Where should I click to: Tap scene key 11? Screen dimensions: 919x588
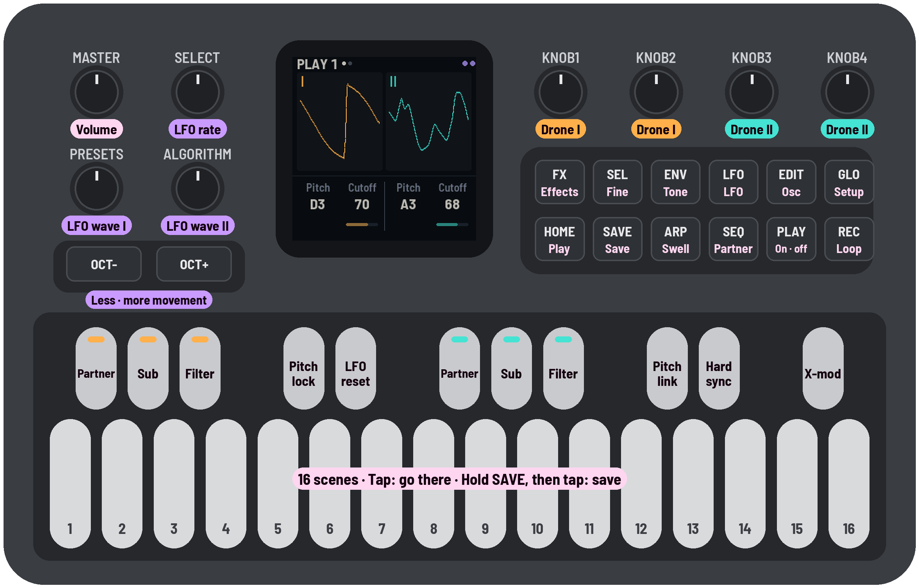589,483
